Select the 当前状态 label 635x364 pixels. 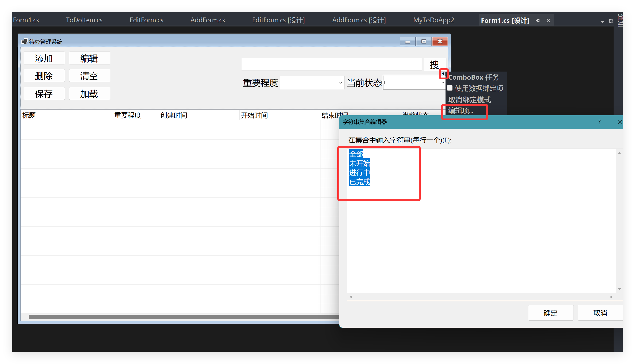364,83
